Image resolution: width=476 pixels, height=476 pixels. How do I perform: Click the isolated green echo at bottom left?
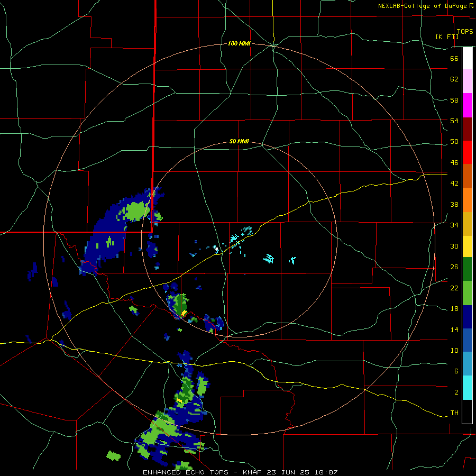[x=113, y=456]
